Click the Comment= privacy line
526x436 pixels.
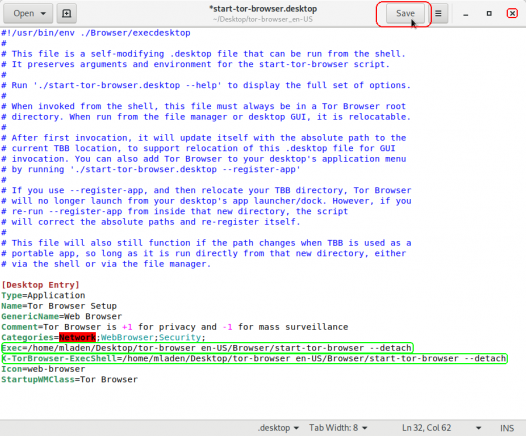pyautogui.click(x=174, y=327)
